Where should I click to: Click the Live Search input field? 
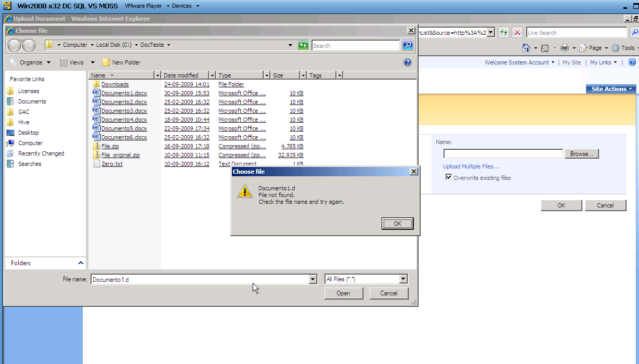point(577,33)
